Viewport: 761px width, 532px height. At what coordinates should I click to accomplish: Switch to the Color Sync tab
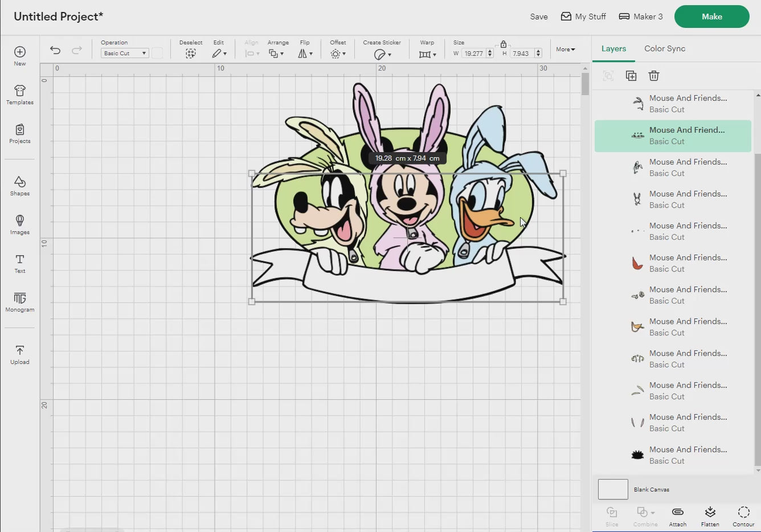[x=665, y=49]
